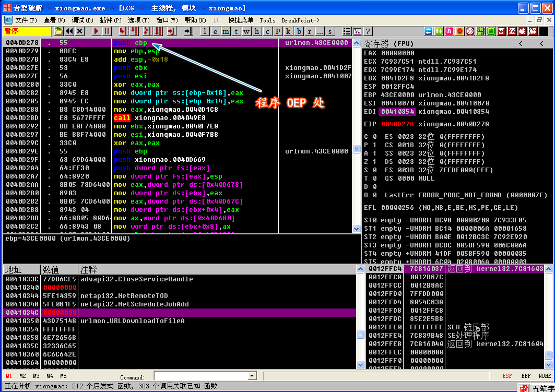Click the debugging options list icon
This screenshot has width=555, height=392.
click(347, 31)
